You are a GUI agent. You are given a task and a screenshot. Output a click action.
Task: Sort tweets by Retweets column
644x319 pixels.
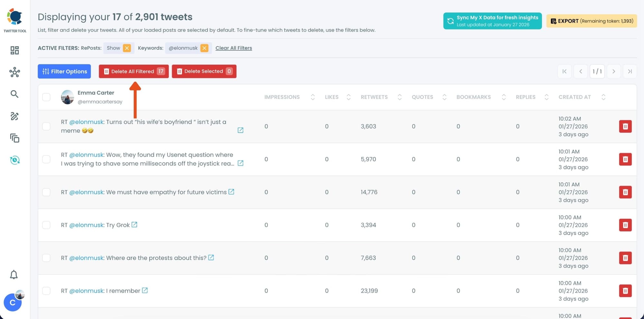(399, 97)
